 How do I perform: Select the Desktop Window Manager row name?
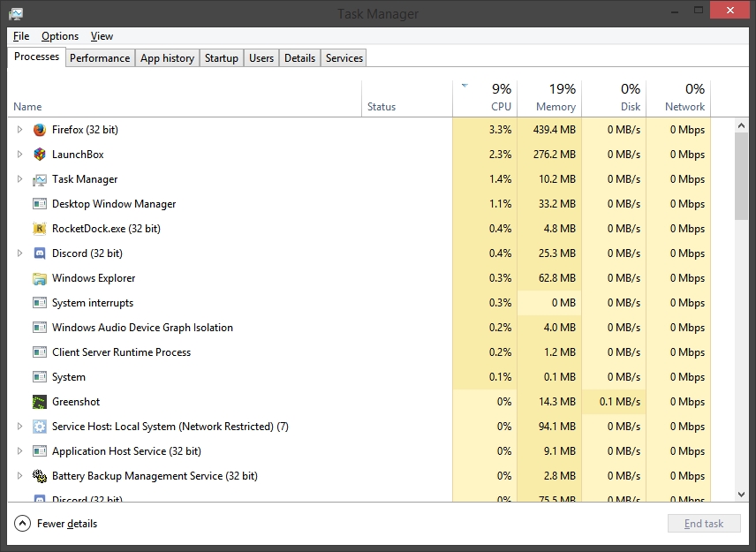click(114, 204)
